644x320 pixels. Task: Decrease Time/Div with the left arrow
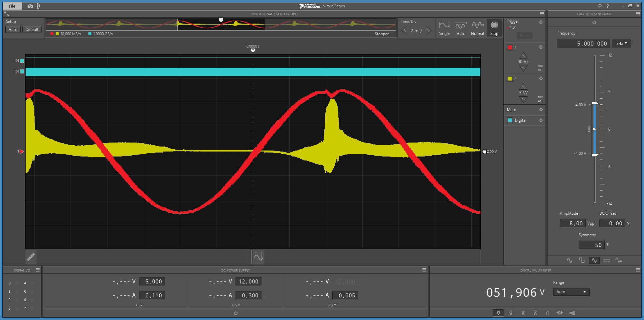(404, 31)
